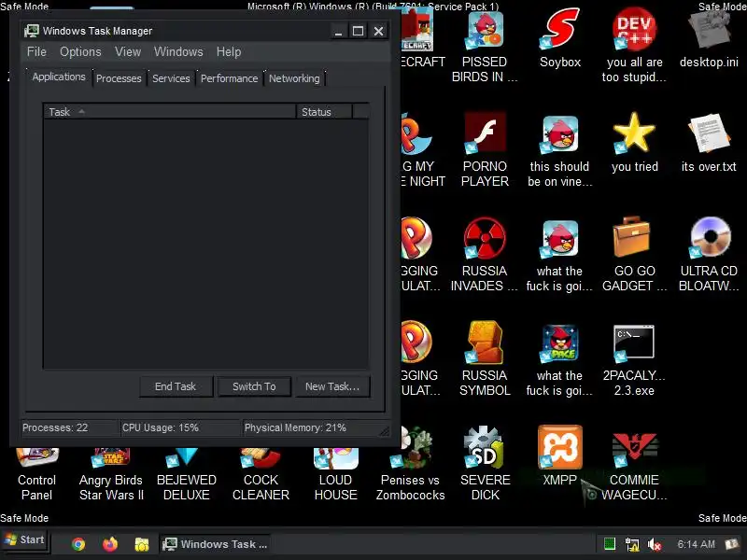
Task: Click the End Task button
Action: pos(176,386)
